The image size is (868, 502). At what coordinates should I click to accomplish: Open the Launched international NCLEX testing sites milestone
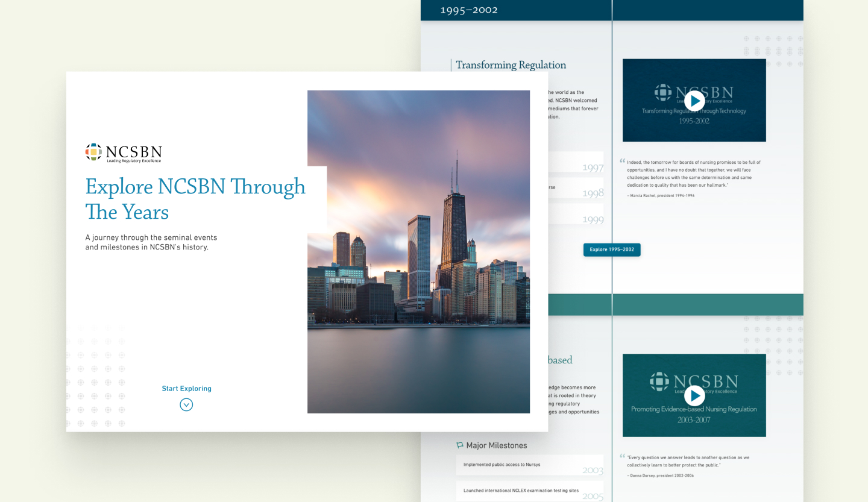(x=529, y=491)
